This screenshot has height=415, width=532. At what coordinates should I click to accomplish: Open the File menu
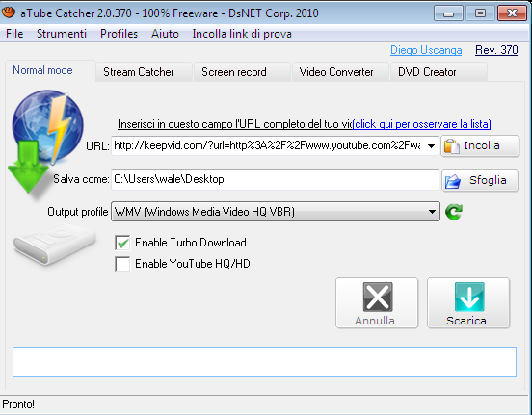click(x=14, y=34)
